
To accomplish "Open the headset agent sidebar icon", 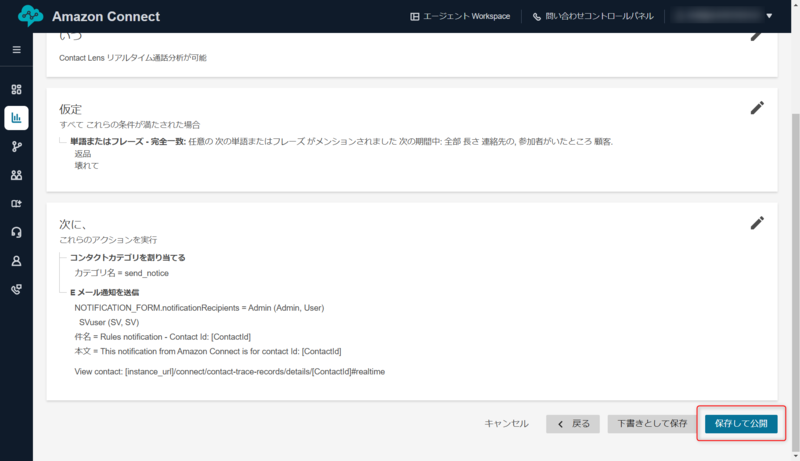I will [x=16, y=233].
